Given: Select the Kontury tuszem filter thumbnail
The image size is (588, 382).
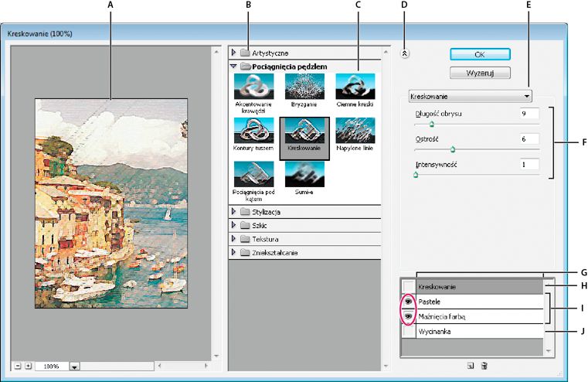Looking at the screenshot, I should (x=253, y=131).
